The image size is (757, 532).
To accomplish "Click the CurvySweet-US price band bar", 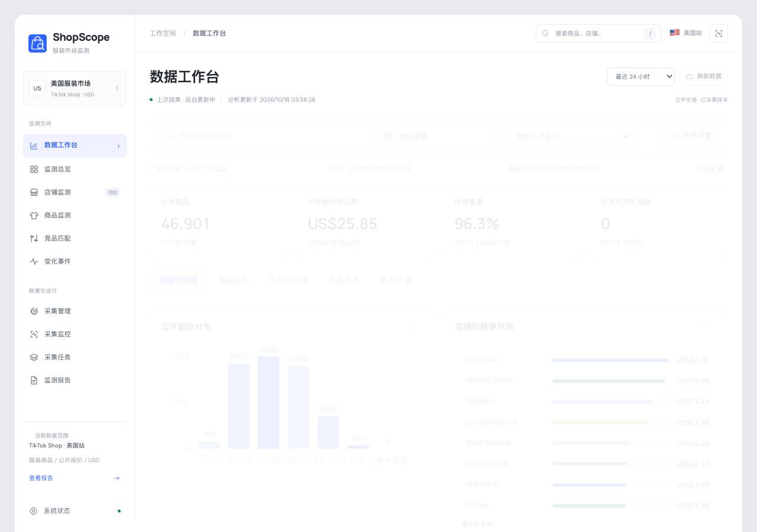I will point(600,423).
